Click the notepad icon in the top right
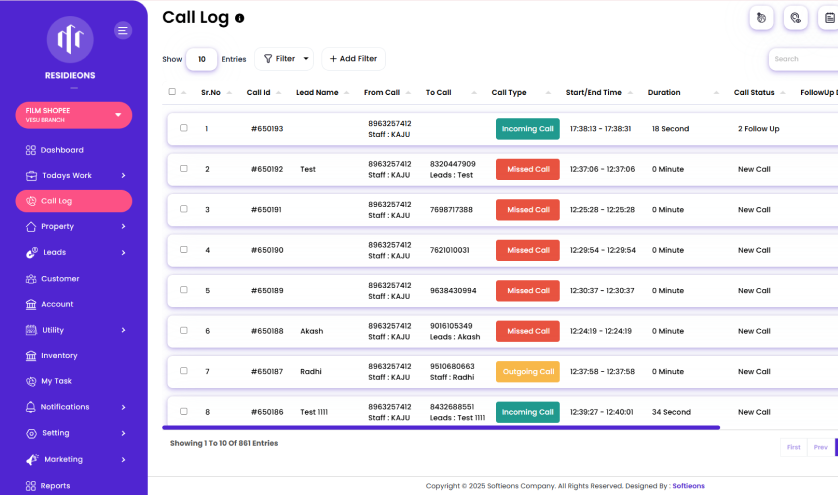Image resolution: width=838 pixels, height=495 pixels. (830, 17)
